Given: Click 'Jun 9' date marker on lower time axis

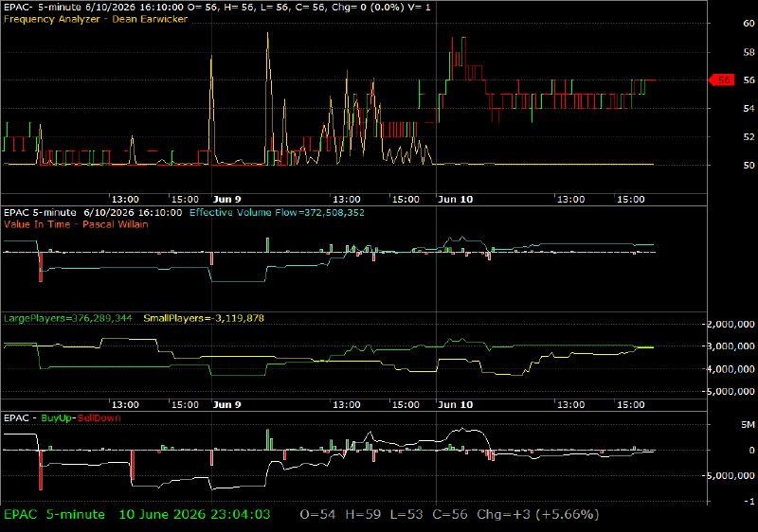Looking at the screenshot, I should pos(226,404).
